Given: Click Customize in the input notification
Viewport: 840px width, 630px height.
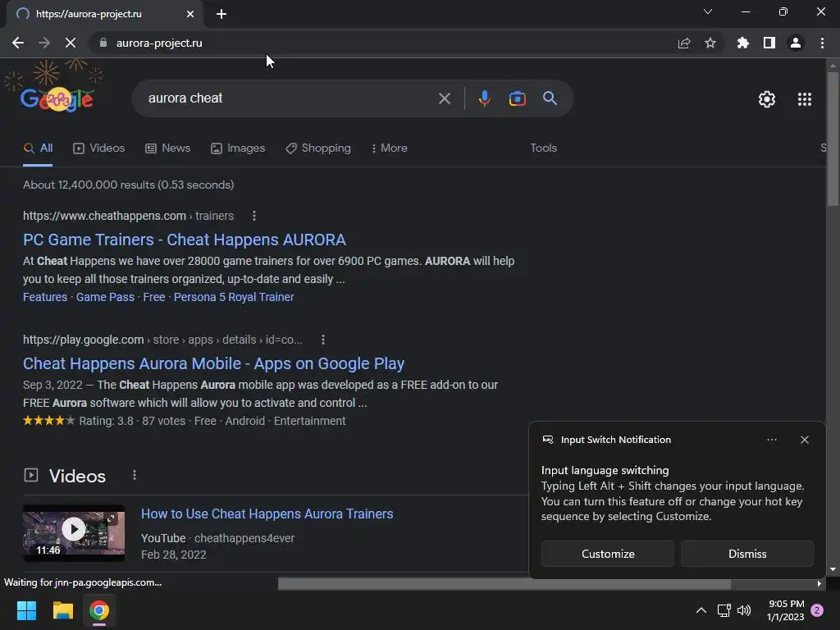Looking at the screenshot, I should (608, 554).
